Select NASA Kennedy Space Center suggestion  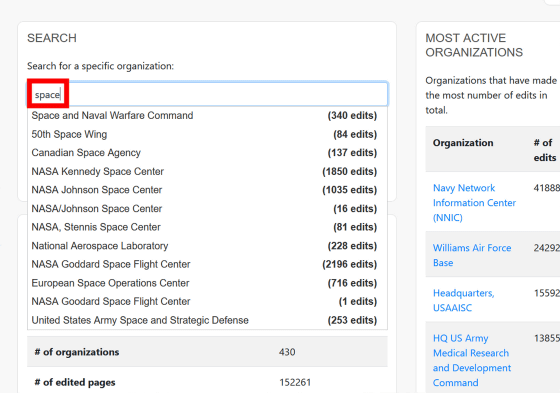208,171
